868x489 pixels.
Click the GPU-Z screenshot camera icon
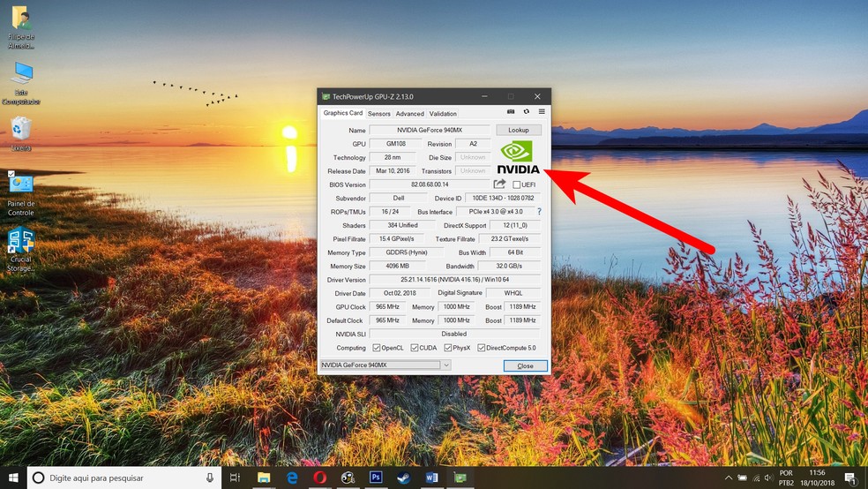[511, 112]
